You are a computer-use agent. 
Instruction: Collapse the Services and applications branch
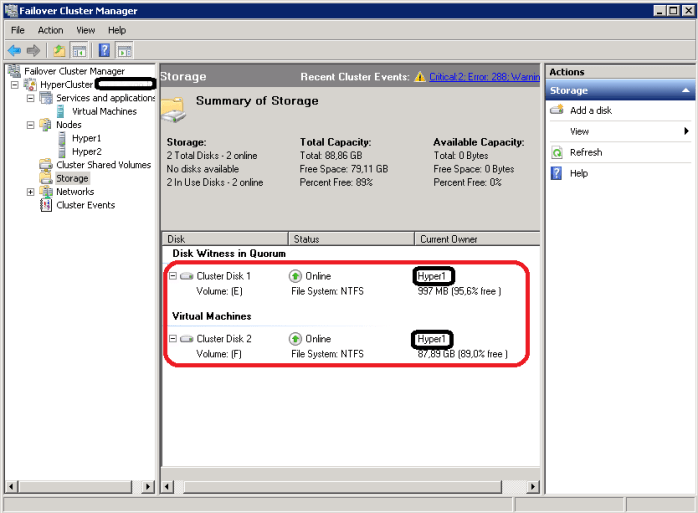pos(31,98)
